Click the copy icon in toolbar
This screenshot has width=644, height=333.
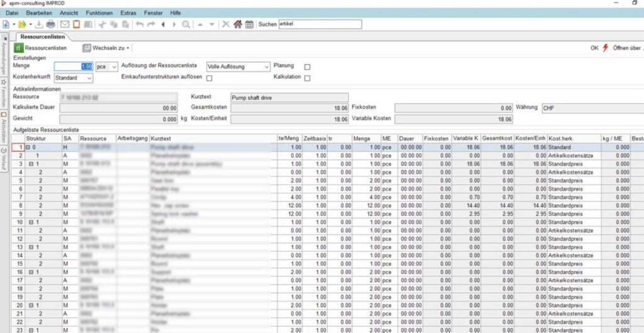(x=114, y=25)
